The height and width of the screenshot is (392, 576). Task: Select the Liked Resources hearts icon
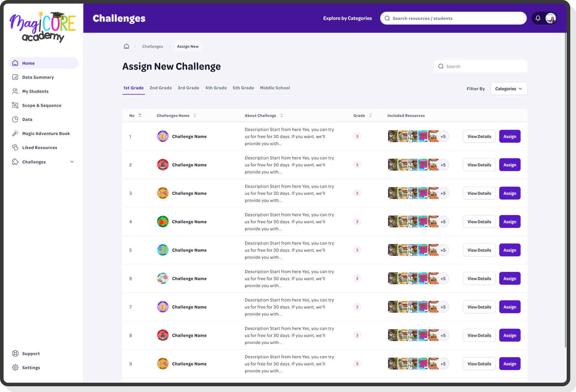[15, 147]
